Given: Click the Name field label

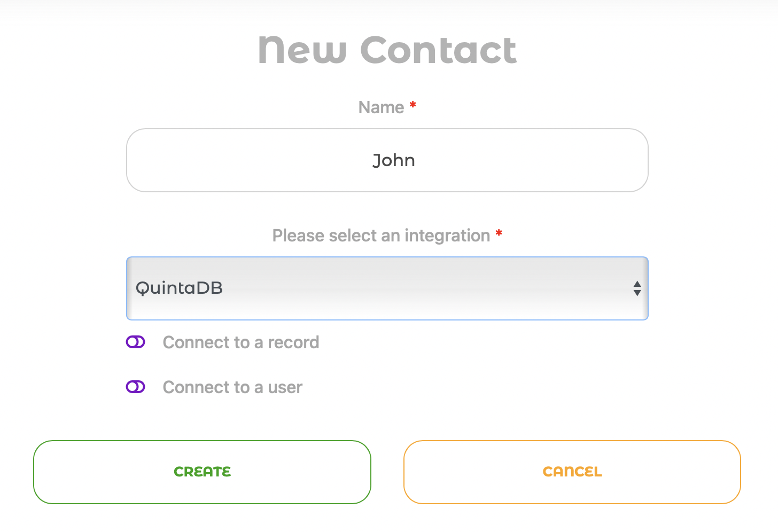Looking at the screenshot, I should (x=381, y=107).
